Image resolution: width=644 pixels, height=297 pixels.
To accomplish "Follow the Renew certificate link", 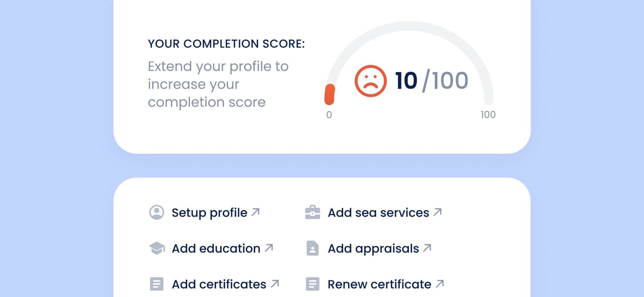I will tap(379, 284).
